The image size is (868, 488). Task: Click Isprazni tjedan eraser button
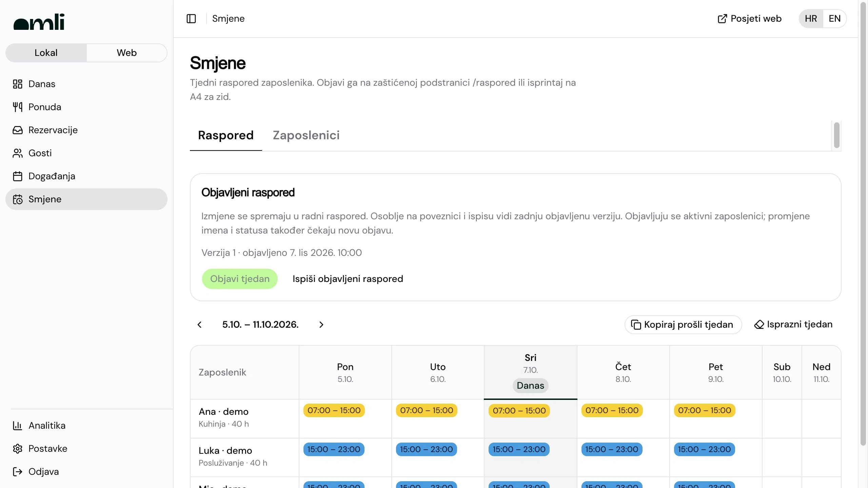(793, 325)
